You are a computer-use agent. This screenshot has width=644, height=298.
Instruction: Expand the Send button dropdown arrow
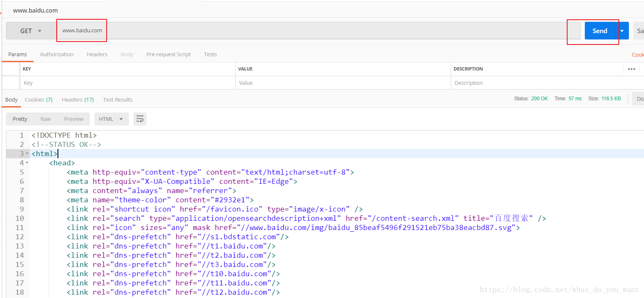(x=622, y=31)
